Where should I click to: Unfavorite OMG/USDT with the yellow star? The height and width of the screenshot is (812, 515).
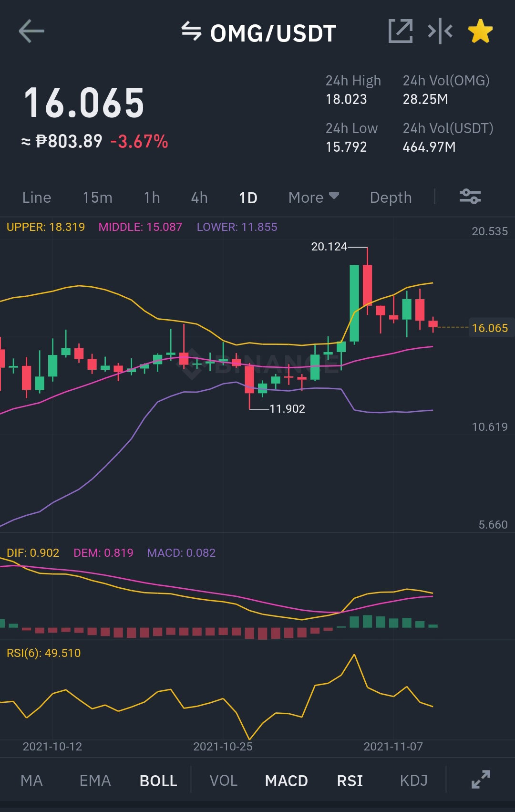480,31
